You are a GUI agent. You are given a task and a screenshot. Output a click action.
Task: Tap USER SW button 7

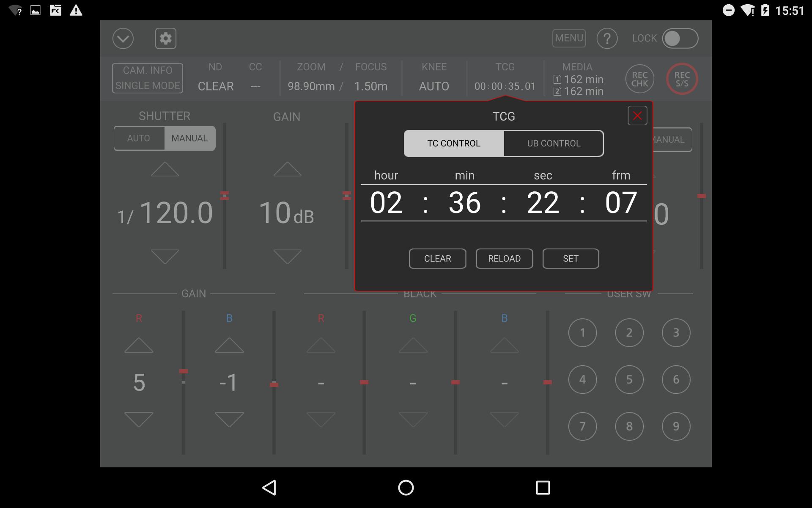point(582,426)
